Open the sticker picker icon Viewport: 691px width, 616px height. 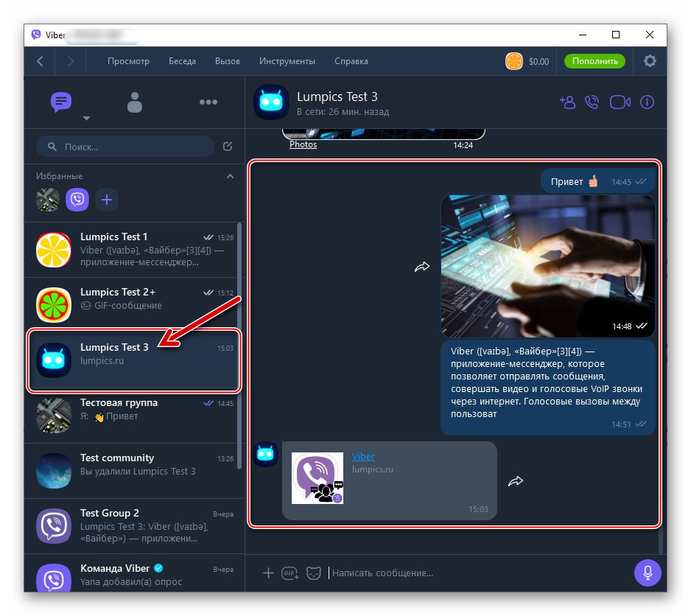[x=314, y=573]
